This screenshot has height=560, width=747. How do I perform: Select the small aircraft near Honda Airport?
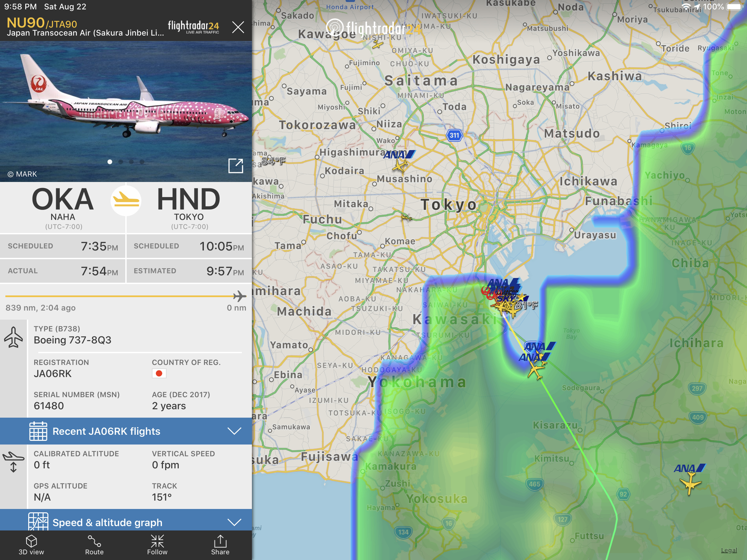[378, 44]
